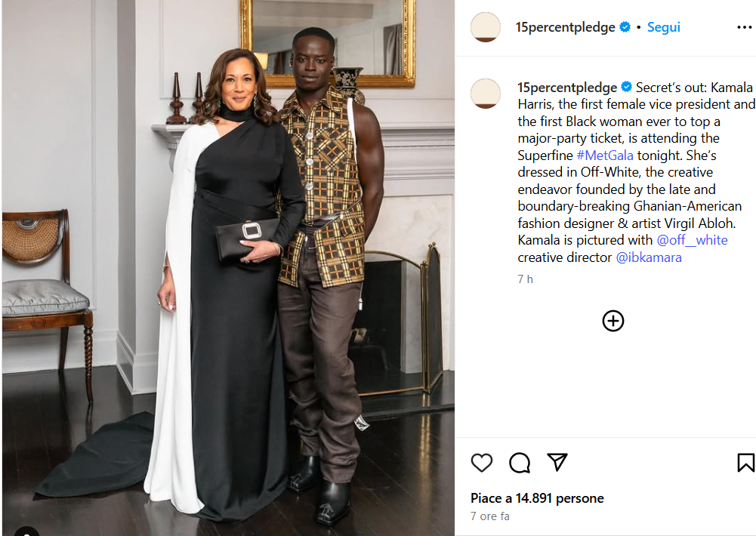The image size is (756, 536).
Task: Open 15percentpledge profile picture in header
Action: pyautogui.click(x=486, y=27)
